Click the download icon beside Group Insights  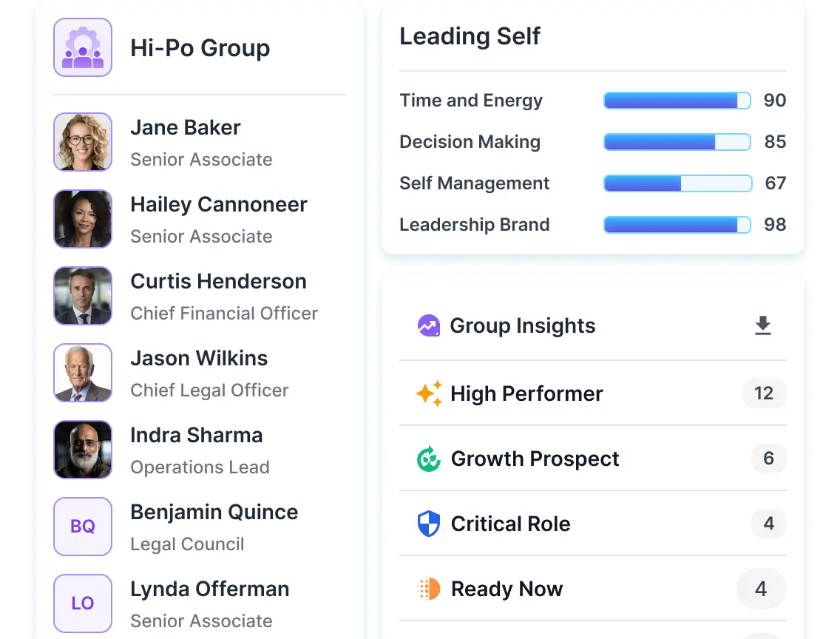(x=763, y=325)
